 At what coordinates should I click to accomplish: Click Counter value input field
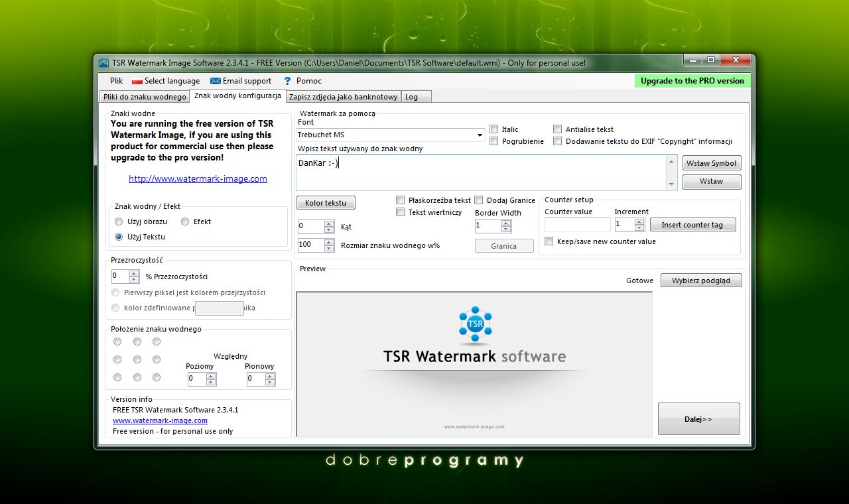578,225
